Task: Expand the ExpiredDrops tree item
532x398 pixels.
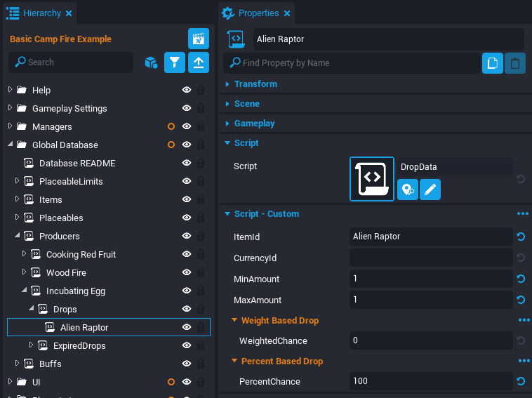Action: 31,345
